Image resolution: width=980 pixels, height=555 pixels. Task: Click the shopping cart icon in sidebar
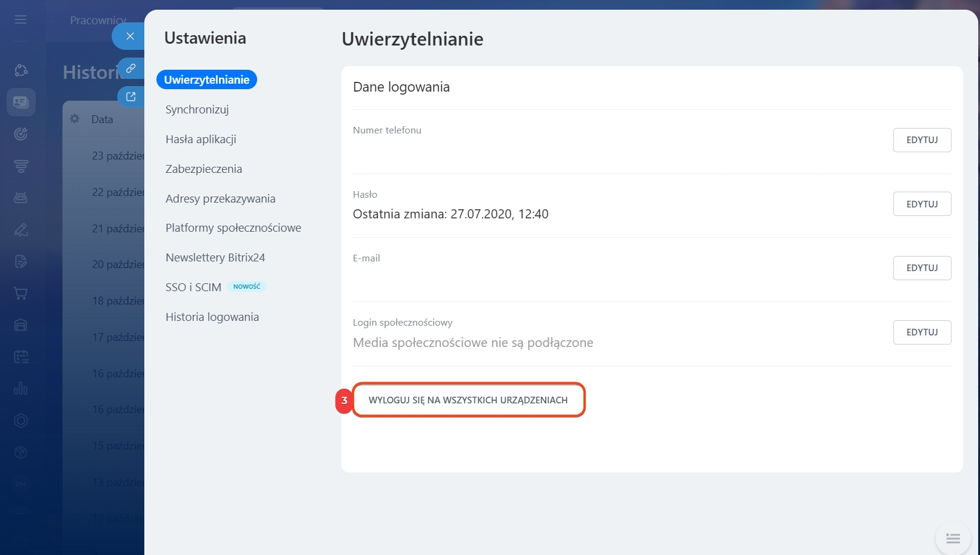coord(21,294)
